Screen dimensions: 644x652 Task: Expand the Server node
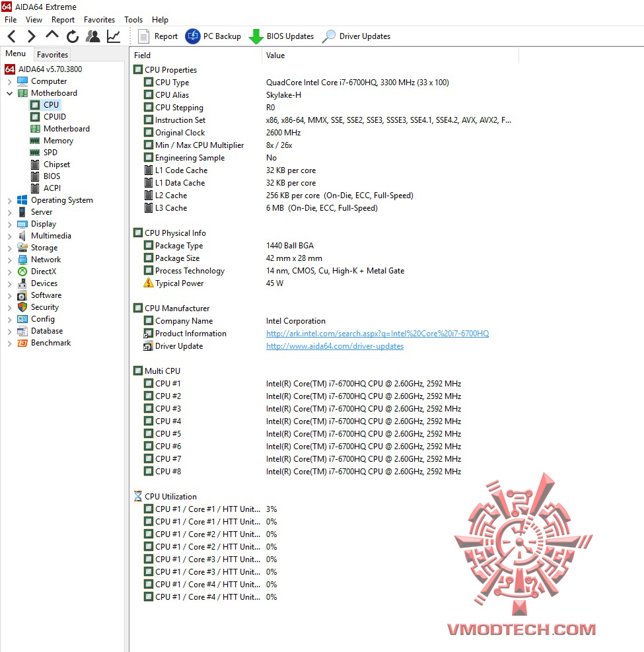pyautogui.click(x=9, y=213)
